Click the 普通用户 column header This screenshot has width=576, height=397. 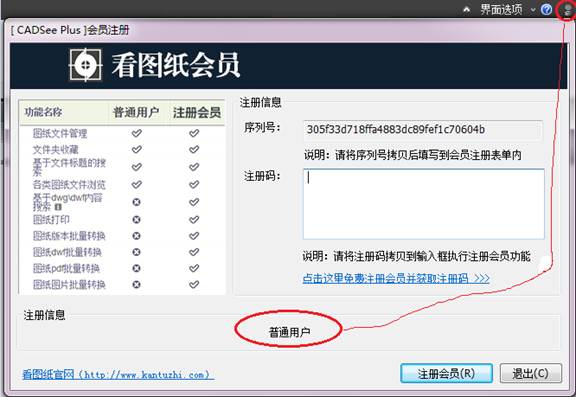pos(136,112)
